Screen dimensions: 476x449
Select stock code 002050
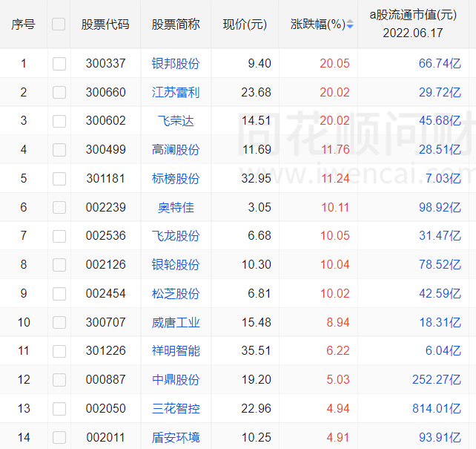(x=105, y=409)
